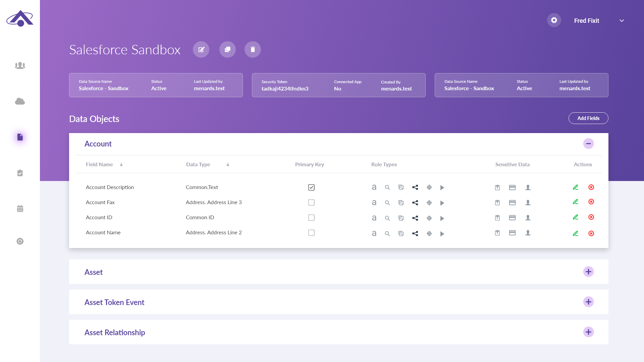Open the users group sidebar icon
Viewport: 644px width, 362px height.
click(20, 65)
